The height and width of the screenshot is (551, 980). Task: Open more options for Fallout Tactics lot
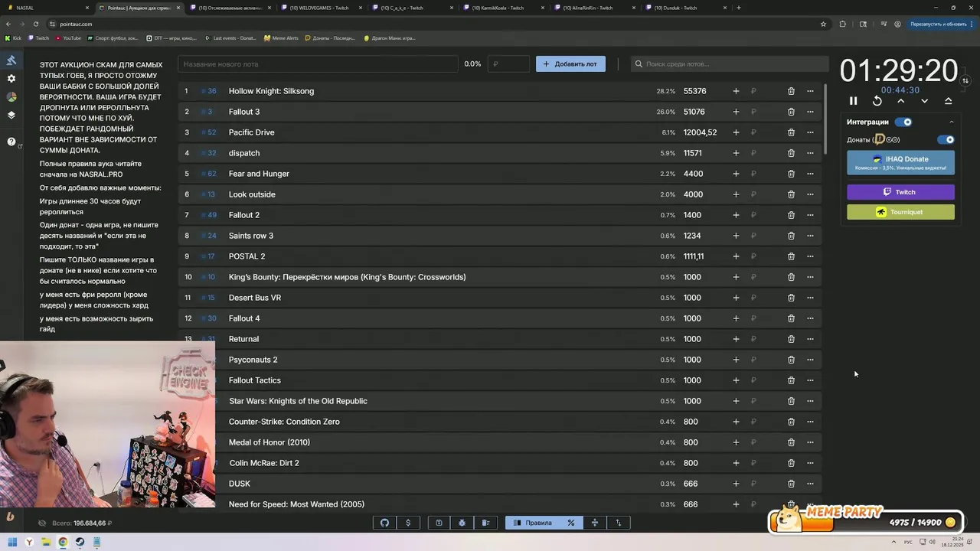[810, 380]
